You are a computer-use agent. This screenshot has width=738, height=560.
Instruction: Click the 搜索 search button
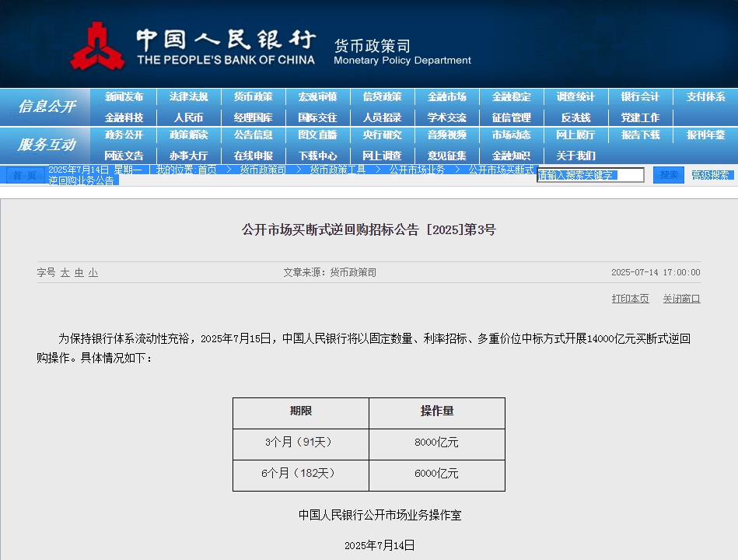click(x=668, y=175)
